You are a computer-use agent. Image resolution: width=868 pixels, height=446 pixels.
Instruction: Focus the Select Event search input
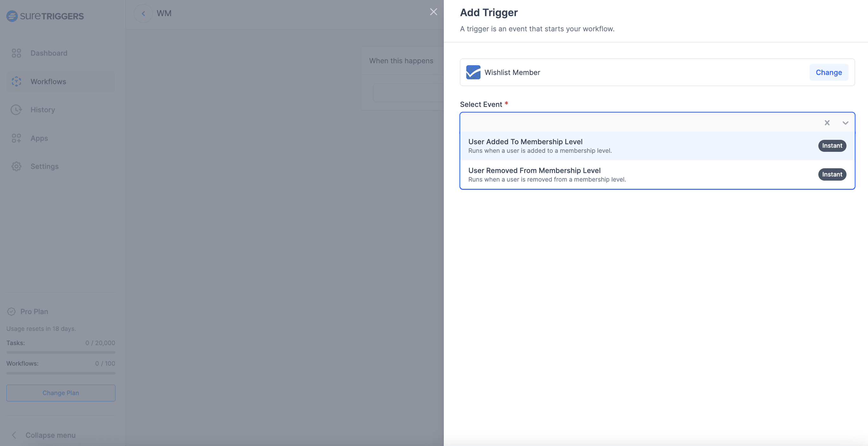click(640, 123)
